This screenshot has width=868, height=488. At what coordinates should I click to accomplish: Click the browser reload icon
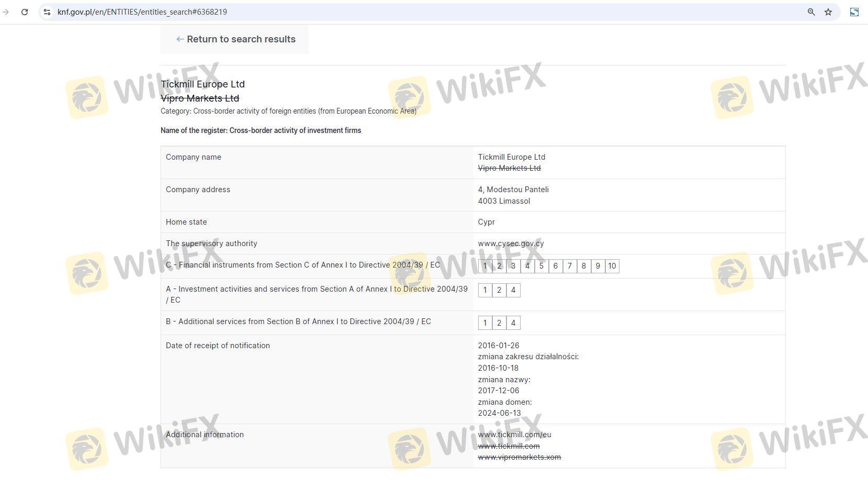[25, 12]
